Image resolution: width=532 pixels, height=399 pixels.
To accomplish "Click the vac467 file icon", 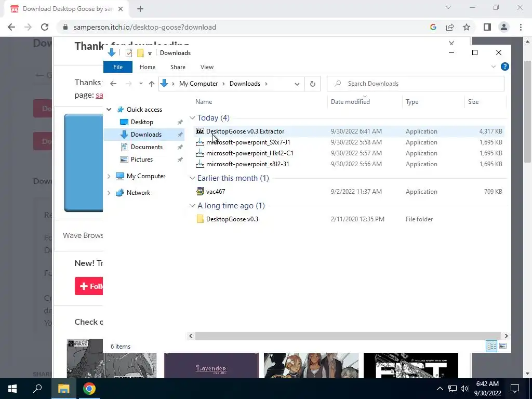I will [200, 191].
